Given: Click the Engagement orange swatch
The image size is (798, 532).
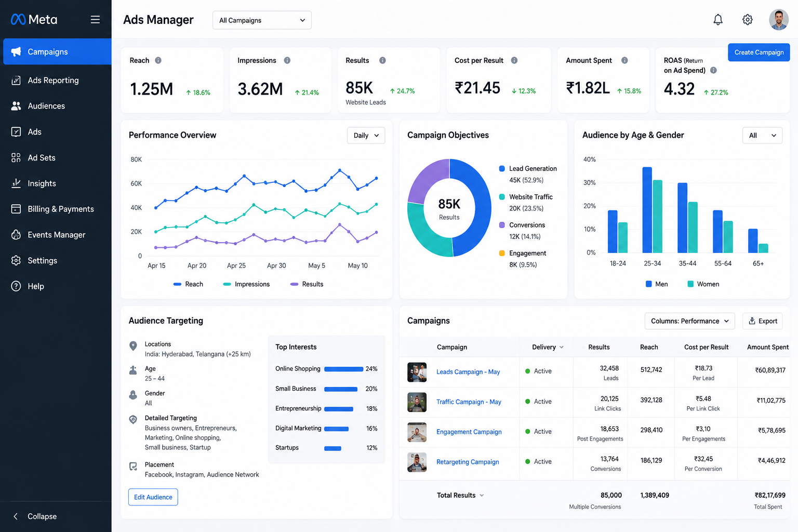Looking at the screenshot, I should (x=502, y=253).
